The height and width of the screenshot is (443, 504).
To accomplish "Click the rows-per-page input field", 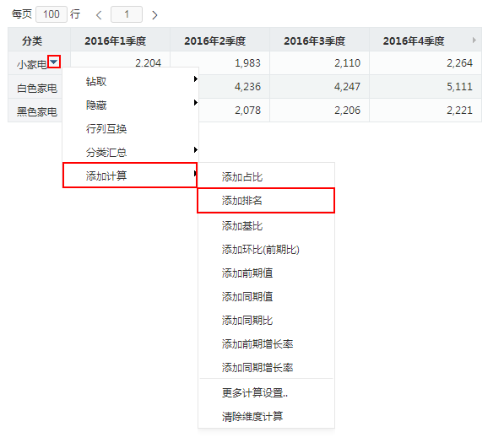I will [x=51, y=14].
